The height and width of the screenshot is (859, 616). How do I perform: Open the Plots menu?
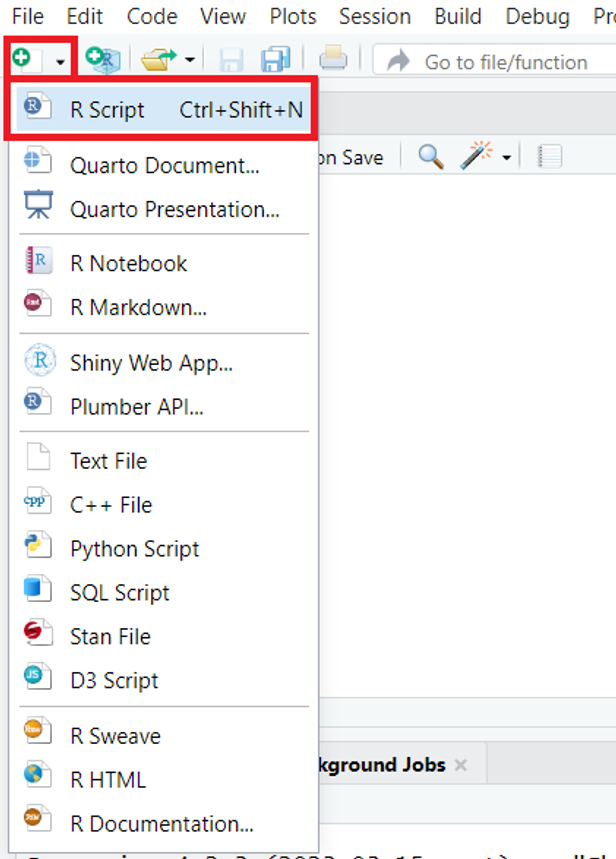point(293,16)
